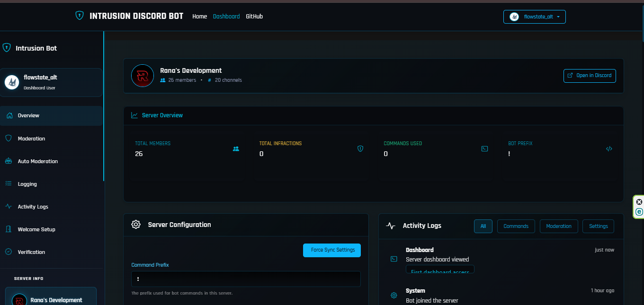Select Dashboard in top navigation
The height and width of the screenshot is (305, 644).
[226, 16]
